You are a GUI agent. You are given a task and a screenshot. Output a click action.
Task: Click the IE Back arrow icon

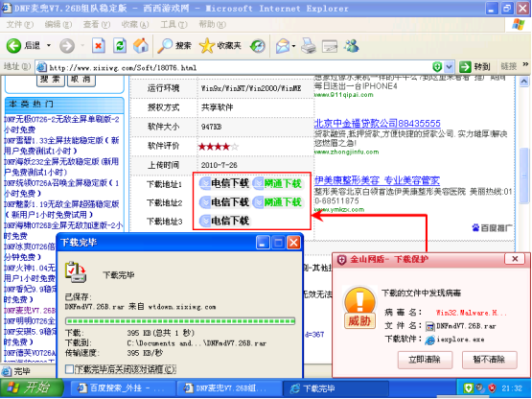13,45
